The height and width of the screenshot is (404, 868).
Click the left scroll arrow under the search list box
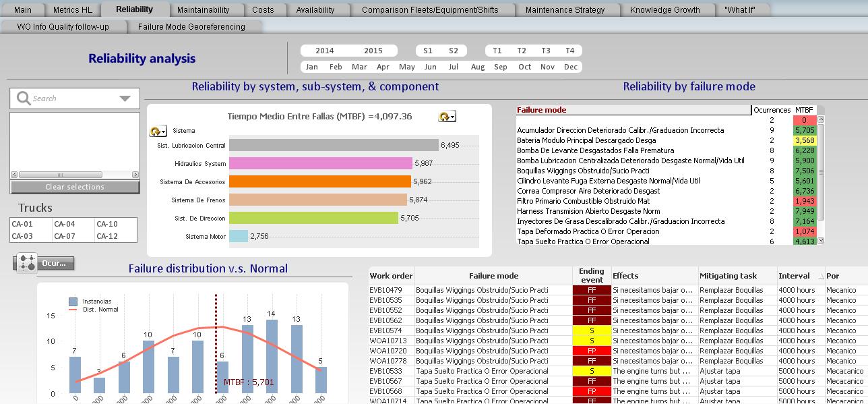point(13,175)
